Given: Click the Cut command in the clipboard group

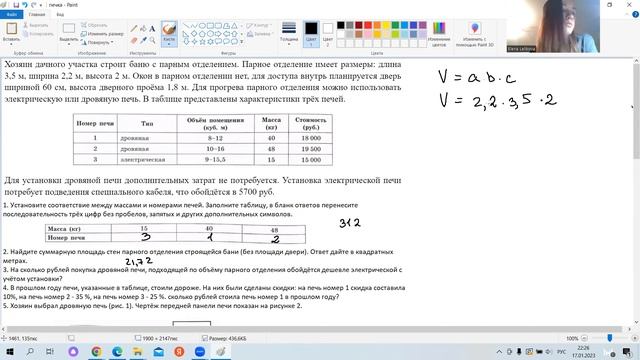Looking at the screenshot, I should (x=36, y=25).
